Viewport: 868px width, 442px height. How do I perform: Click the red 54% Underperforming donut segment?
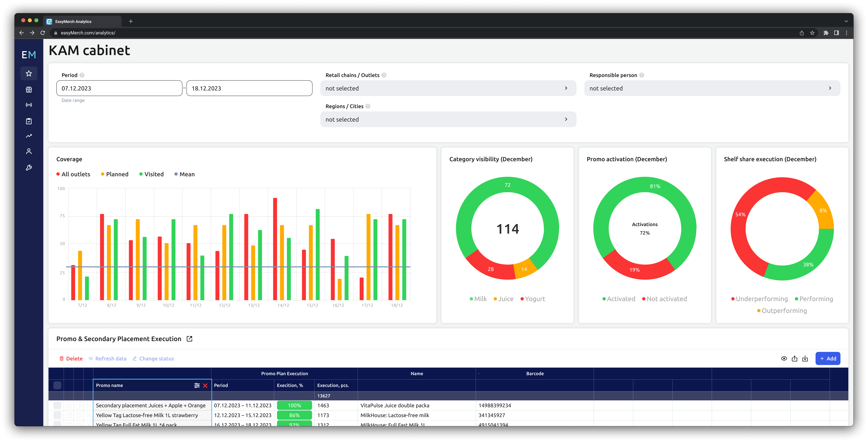[x=740, y=214]
